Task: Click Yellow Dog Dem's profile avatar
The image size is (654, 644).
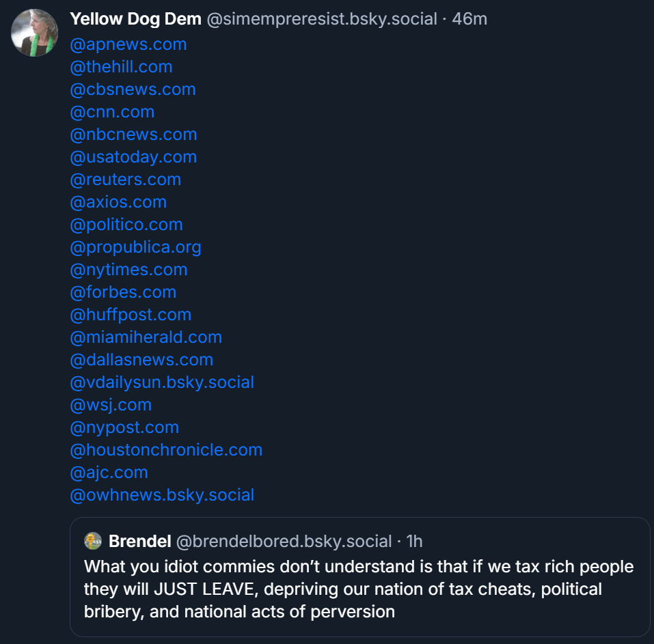Action: pos(34,33)
